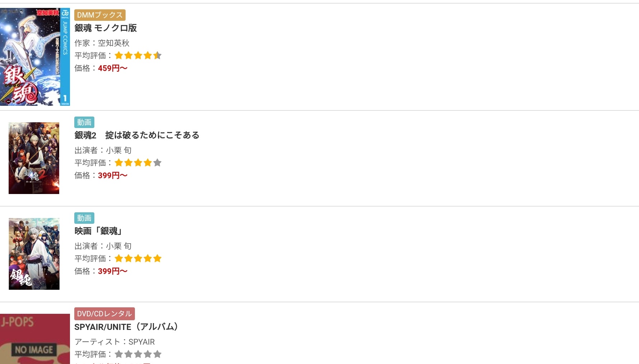Image resolution: width=639 pixels, height=364 pixels.
Task: Click the 銀魂2 movie poster thumbnail
Action: (x=34, y=158)
